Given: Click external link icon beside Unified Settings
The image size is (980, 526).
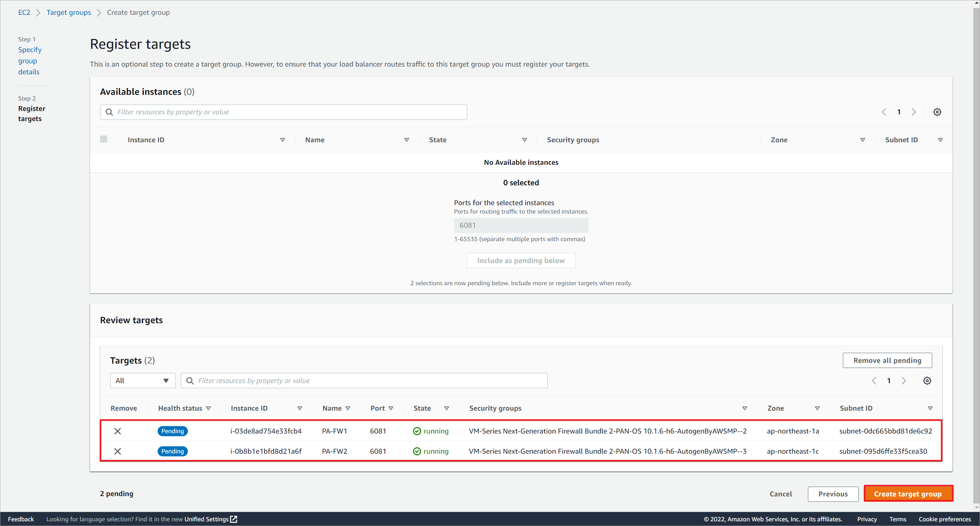Looking at the screenshot, I should point(234,519).
